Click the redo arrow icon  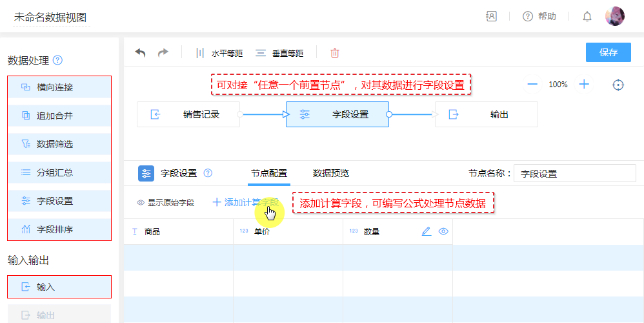click(x=163, y=53)
